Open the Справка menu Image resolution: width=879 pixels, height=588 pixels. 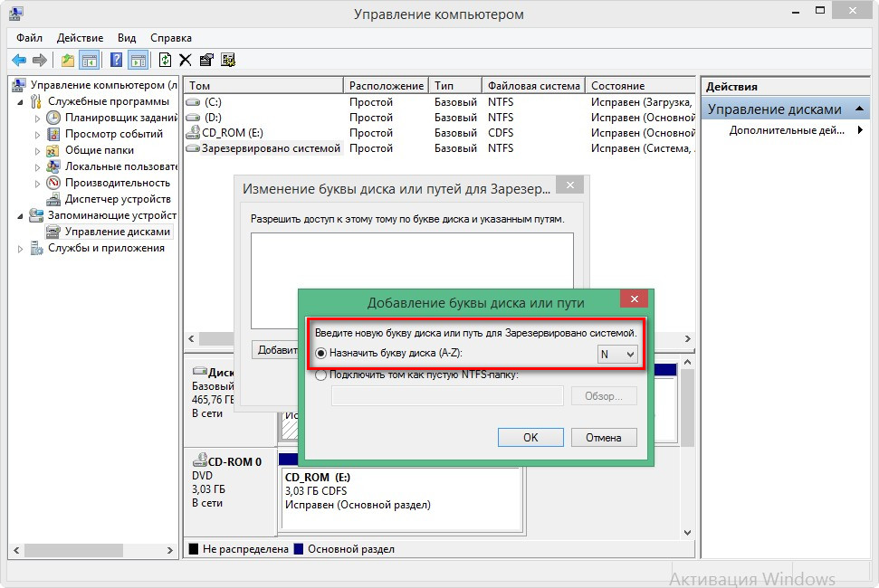[170, 38]
